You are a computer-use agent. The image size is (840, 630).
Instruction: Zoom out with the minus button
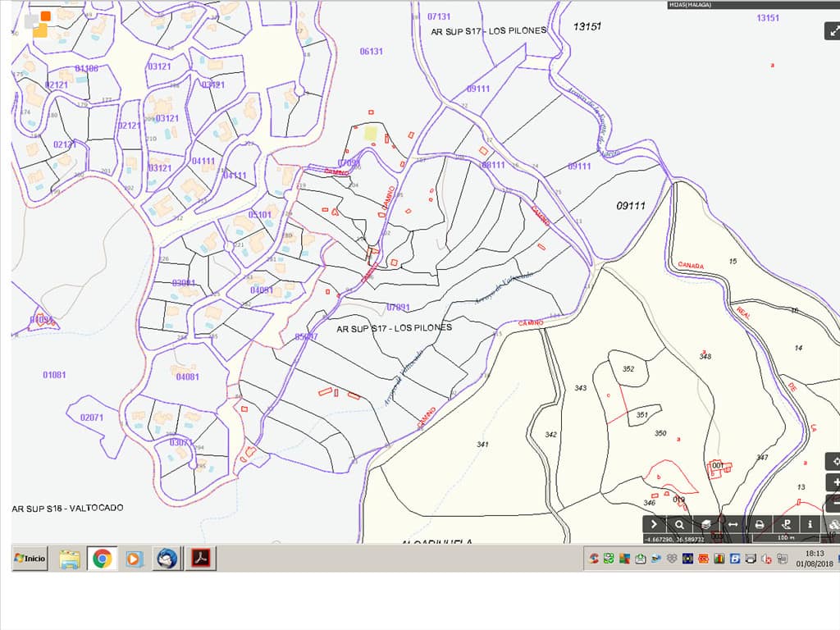pyautogui.click(x=833, y=503)
